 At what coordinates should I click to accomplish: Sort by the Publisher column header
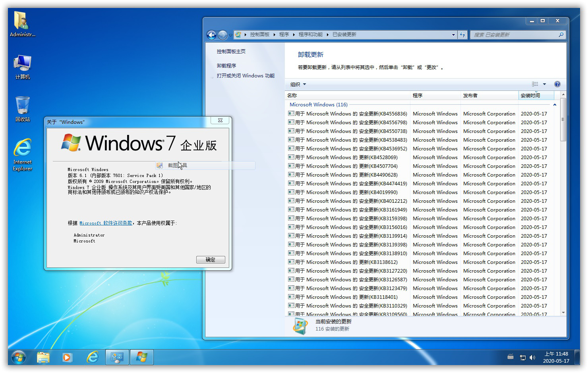(489, 96)
